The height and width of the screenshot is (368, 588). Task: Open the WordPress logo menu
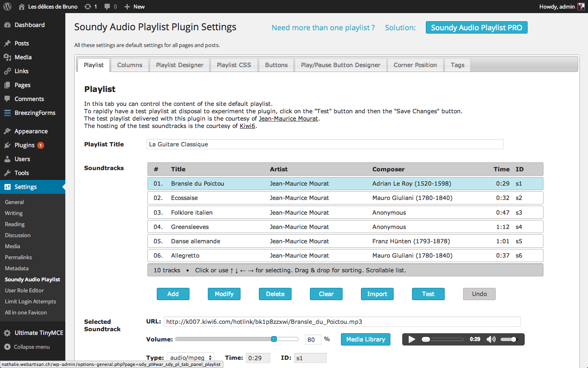click(7, 7)
